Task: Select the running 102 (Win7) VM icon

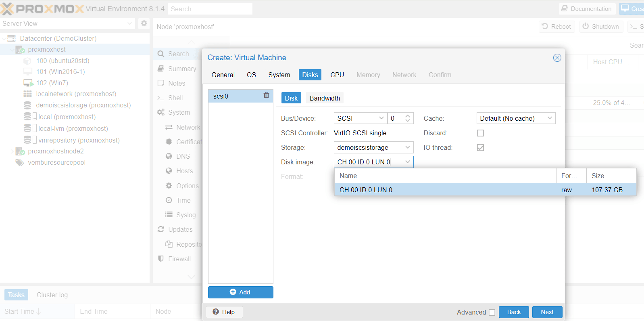Action: click(28, 83)
